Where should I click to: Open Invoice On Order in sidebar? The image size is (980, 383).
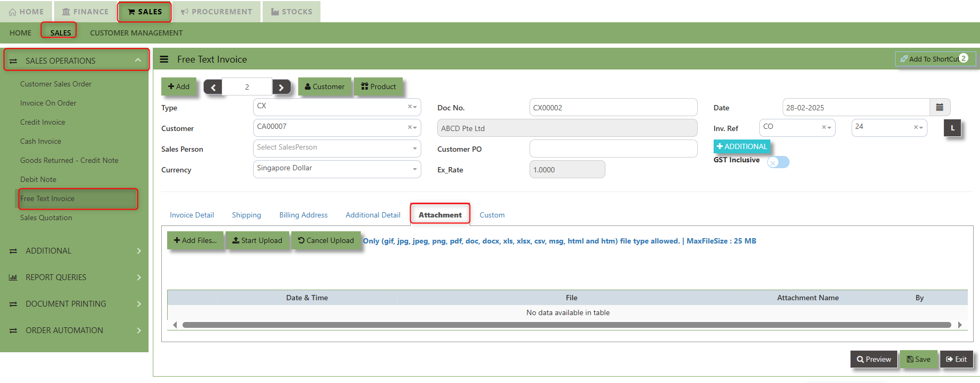coord(48,103)
